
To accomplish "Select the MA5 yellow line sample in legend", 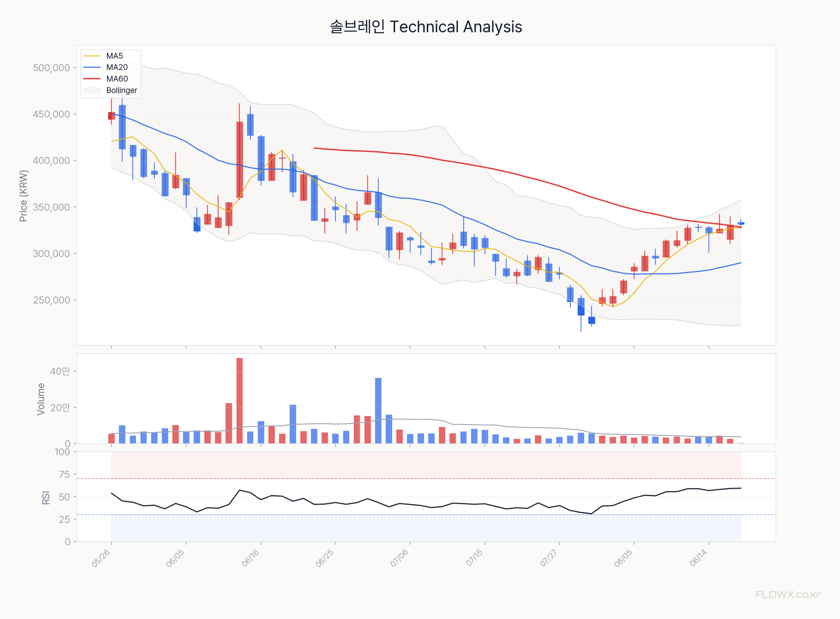I will 92,56.
